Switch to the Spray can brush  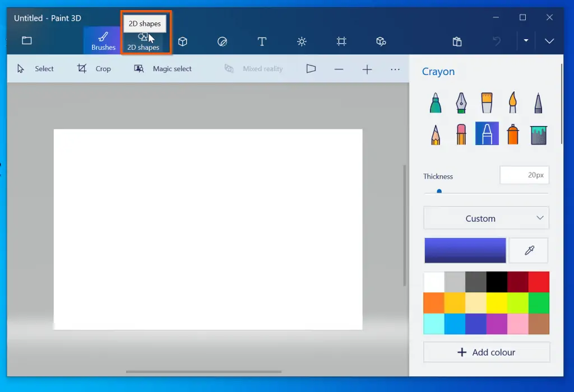pyautogui.click(x=512, y=134)
